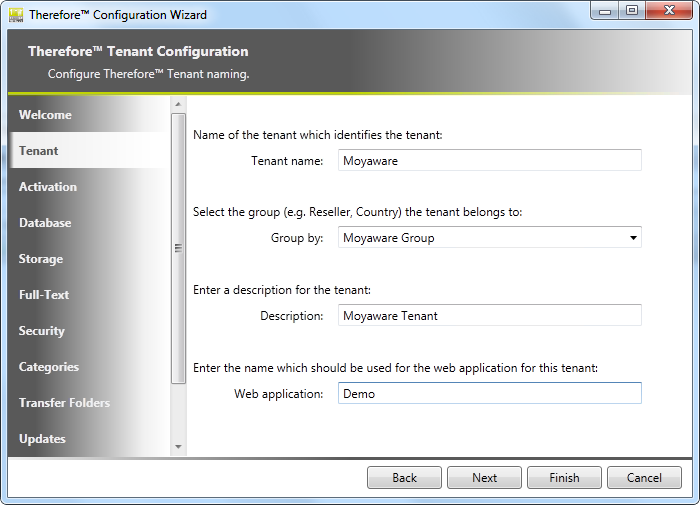
Task: Open the Storage step
Action: point(41,259)
